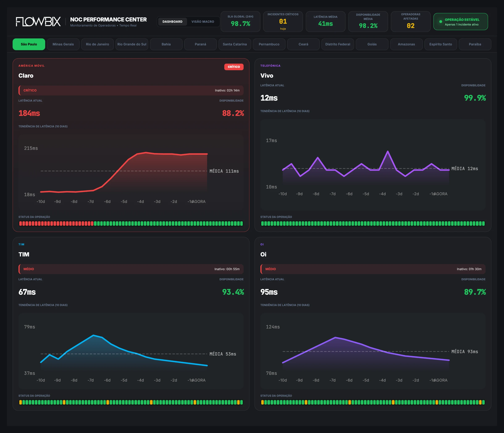This screenshot has height=433, width=504.
Task: Click Vivo's 12ms latency value
Action: [x=269, y=98]
